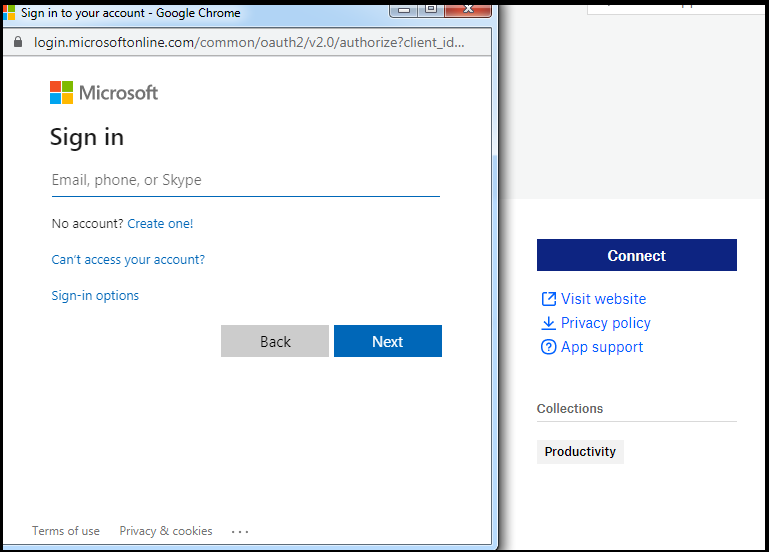Open Terms of use link
Viewport: 769px width, 552px height.
click(x=66, y=531)
